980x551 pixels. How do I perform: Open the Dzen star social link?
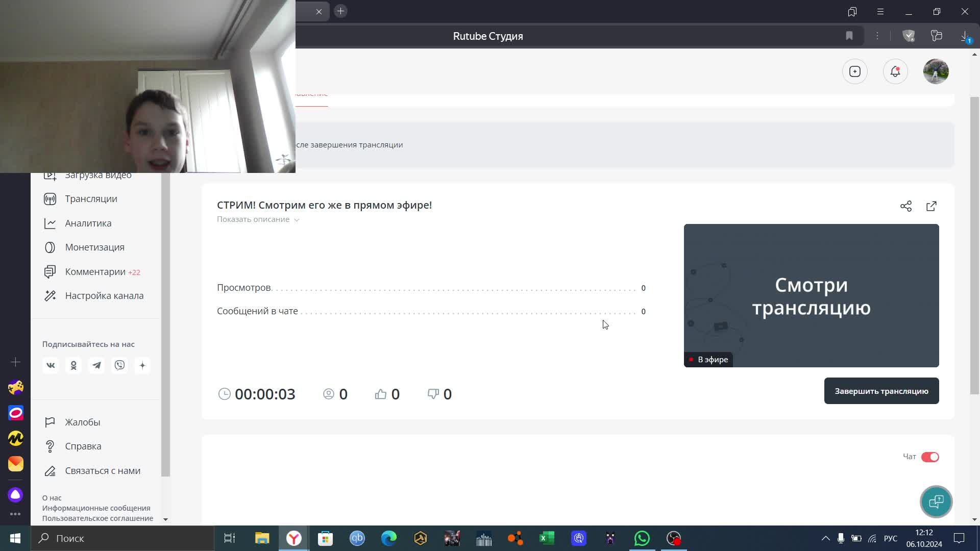pyautogui.click(x=142, y=365)
